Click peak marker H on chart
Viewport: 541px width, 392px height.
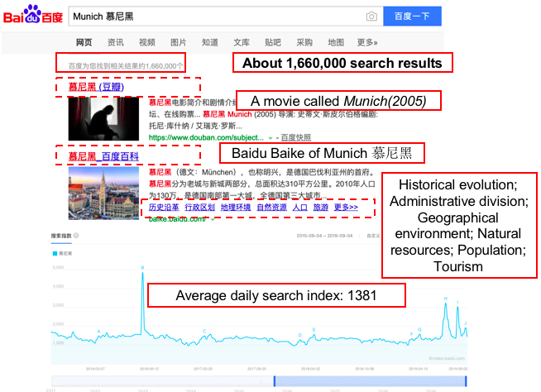445,299
